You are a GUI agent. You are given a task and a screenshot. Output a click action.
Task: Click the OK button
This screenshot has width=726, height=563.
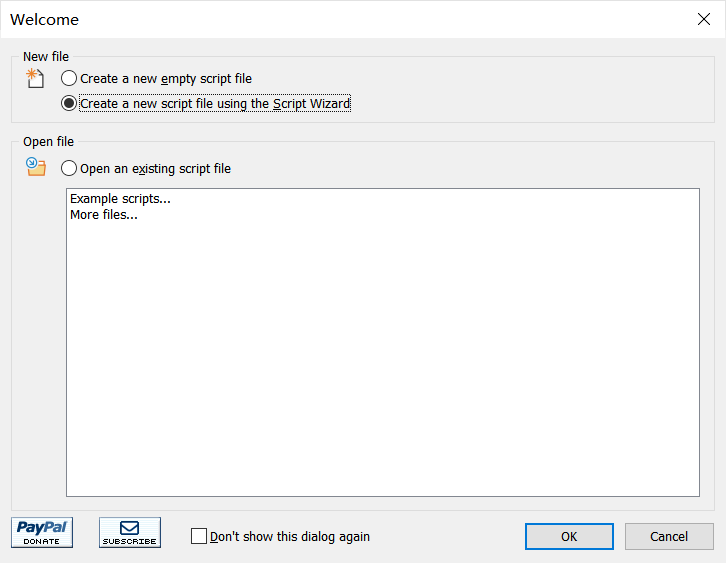[569, 536]
